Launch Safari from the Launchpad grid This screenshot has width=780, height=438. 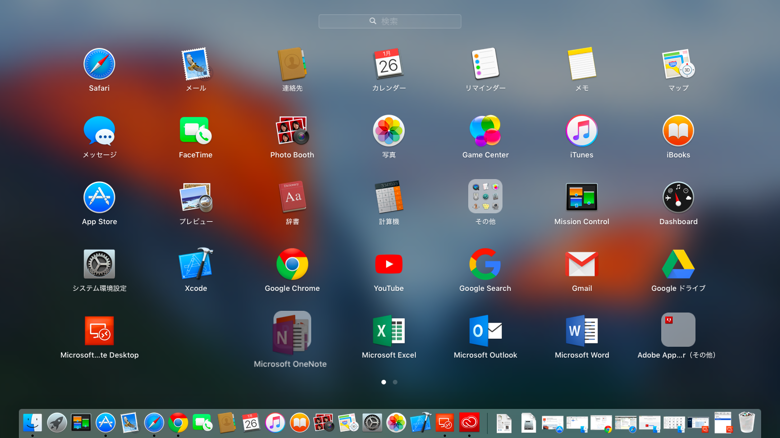[x=99, y=64]
